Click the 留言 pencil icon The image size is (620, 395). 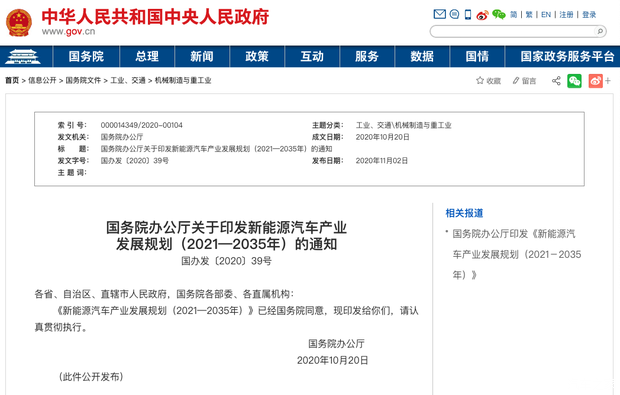coord(516,81)
